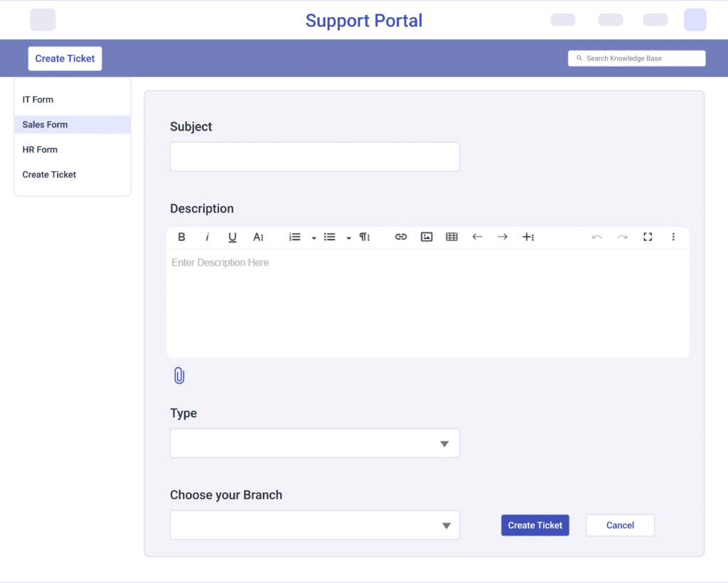The width and height of the screenshot is (728, 583).
Task: Click the Create Ticket button at bottom
Action: click(535, 525)
